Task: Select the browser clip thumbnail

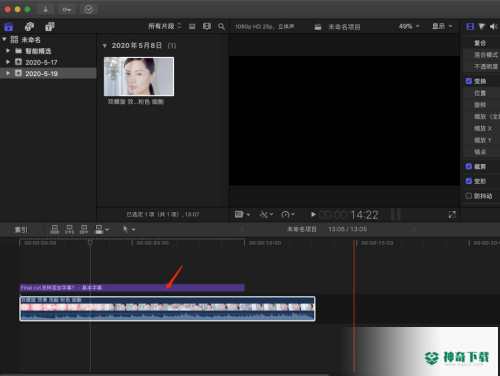Action: 139,76
